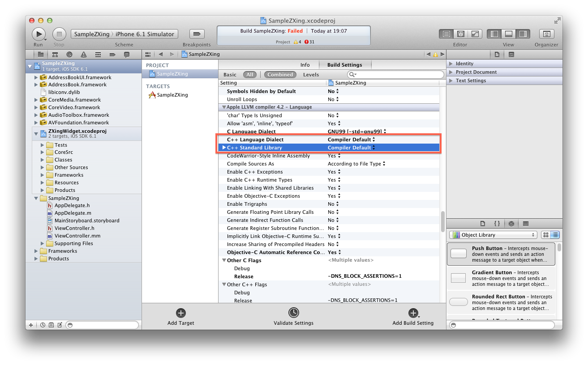Open the Search navigator magnifier icon

pyautogui.click(x=69, y=54)
